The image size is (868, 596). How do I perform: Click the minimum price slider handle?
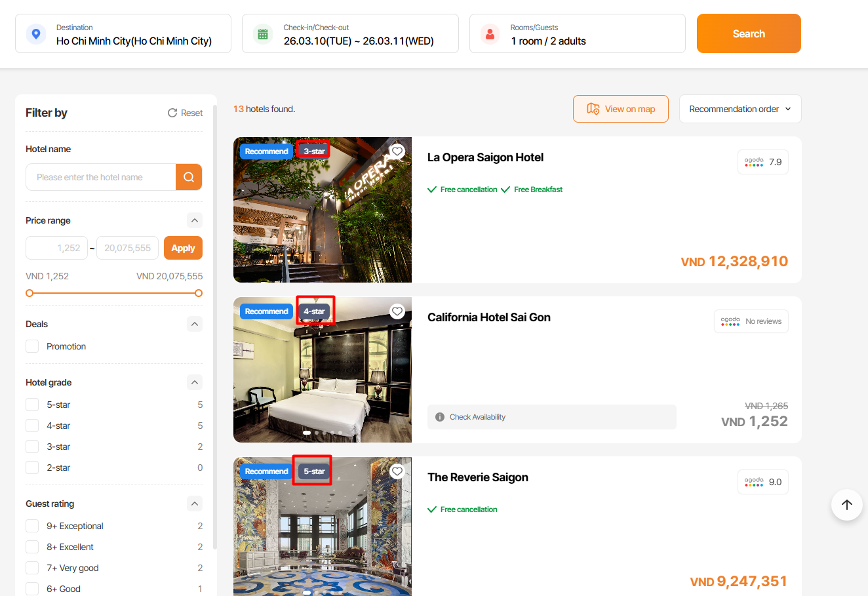[30, 293]
